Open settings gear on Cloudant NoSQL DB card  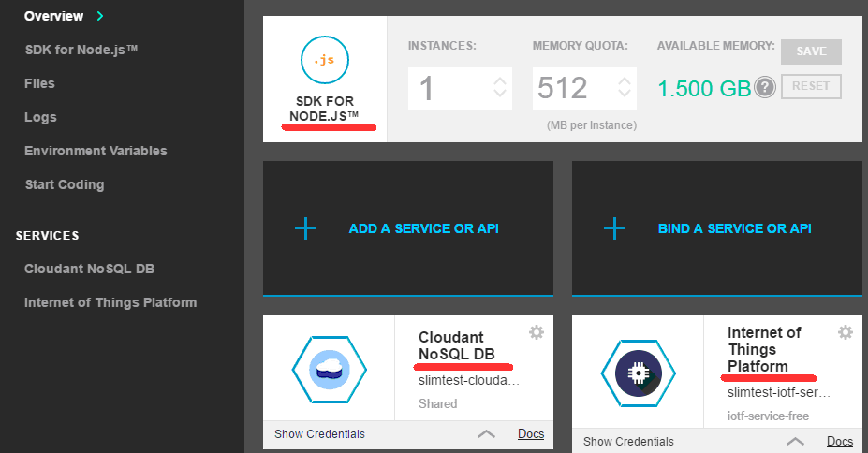point(537,332)
